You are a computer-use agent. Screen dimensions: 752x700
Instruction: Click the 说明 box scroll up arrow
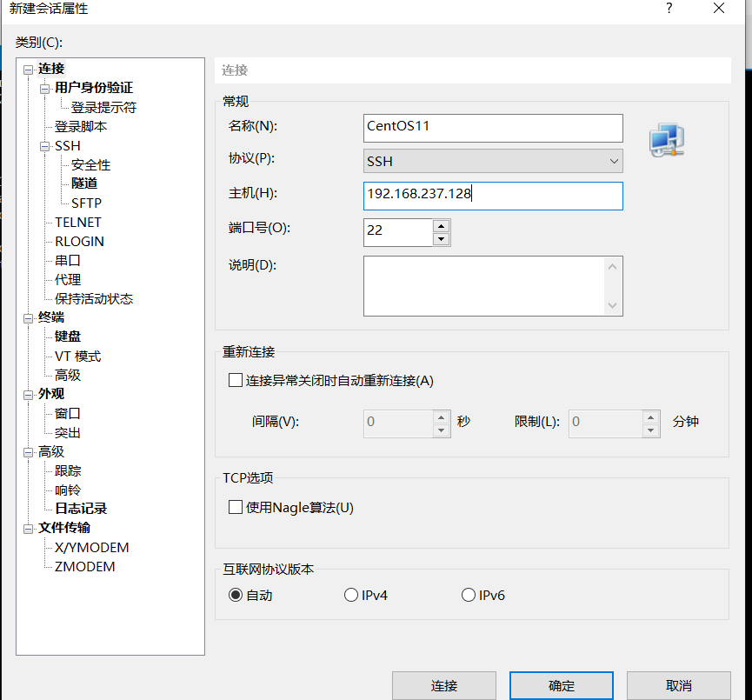click(612, 266)
